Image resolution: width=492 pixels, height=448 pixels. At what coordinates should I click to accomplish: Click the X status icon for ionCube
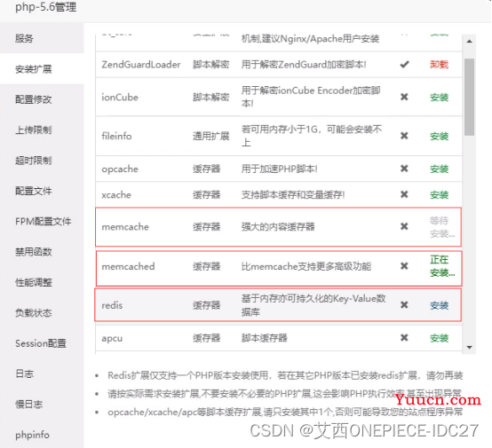click(x=404, y=97)
